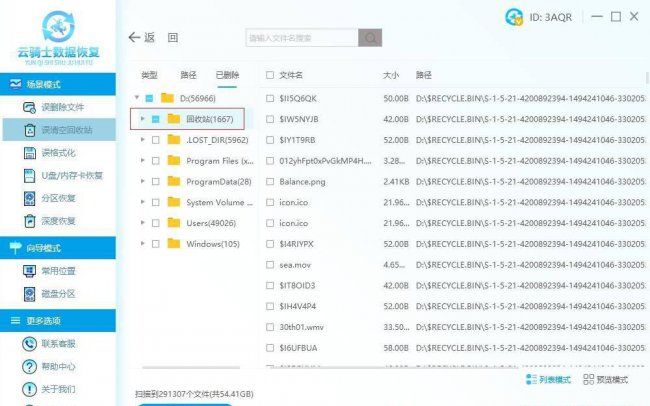Expand the Program Files node arrow
Image resolution: width=650 pixels, height=406 pixels.
143,160
